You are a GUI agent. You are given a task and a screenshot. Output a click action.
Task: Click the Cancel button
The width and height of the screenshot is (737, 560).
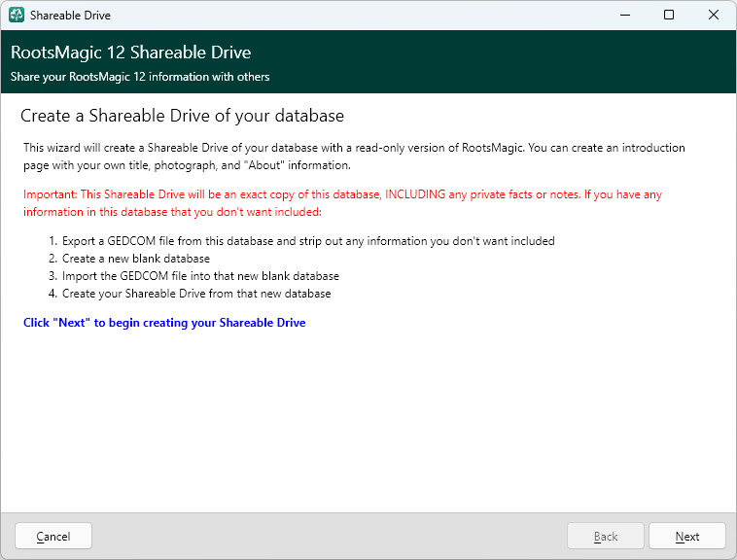tap(53, 536)
